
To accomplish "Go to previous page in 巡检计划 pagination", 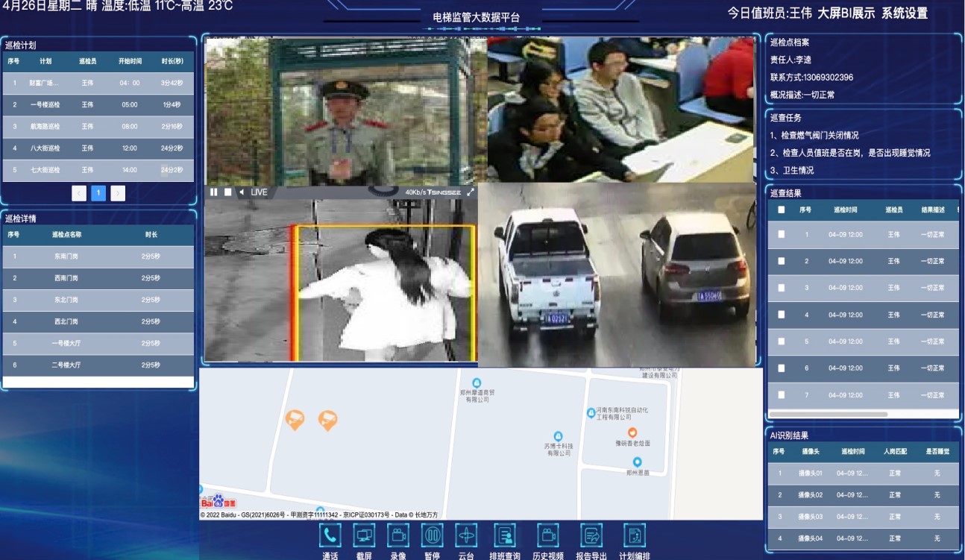I will 79,193.
